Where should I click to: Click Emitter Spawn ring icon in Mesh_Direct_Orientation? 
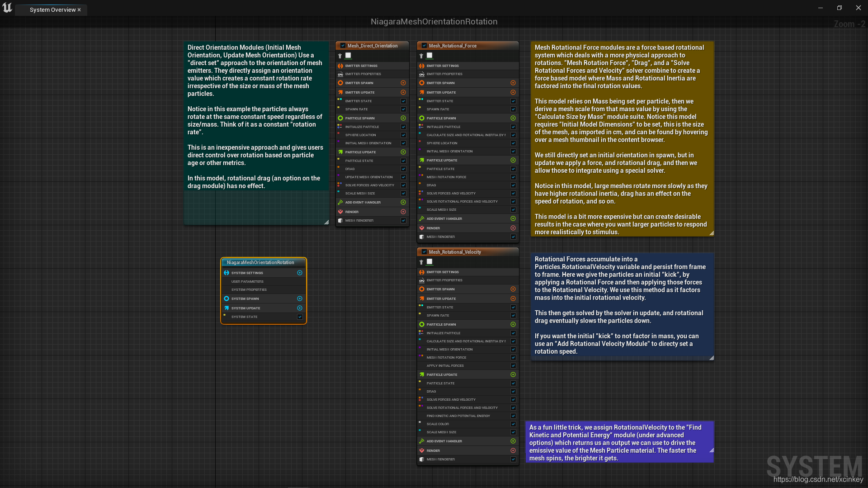tap(340, 83)
